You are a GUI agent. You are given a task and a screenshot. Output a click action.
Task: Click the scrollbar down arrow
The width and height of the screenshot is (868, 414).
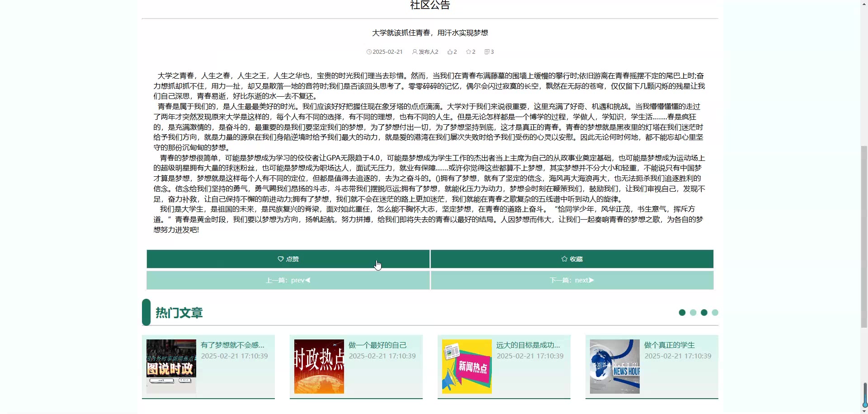coord(864,411)
